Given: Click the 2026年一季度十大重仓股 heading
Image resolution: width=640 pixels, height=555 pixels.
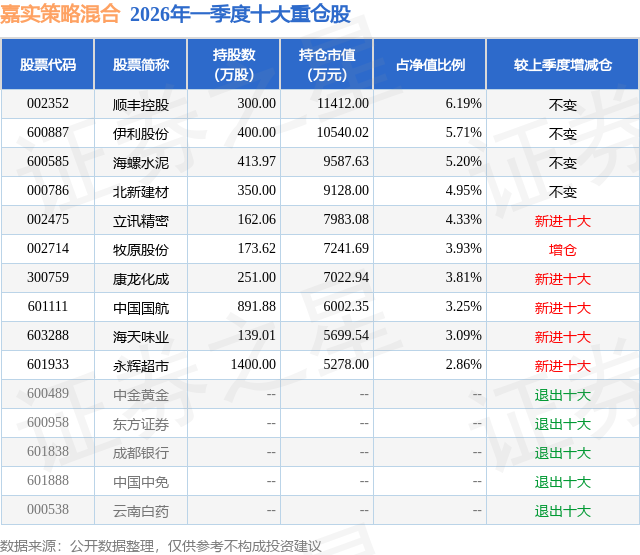Looking at the screenshot, I should coord(240,14).
